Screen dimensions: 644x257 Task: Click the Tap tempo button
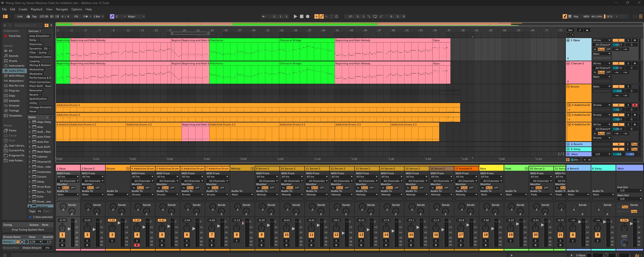click(34, 17)
